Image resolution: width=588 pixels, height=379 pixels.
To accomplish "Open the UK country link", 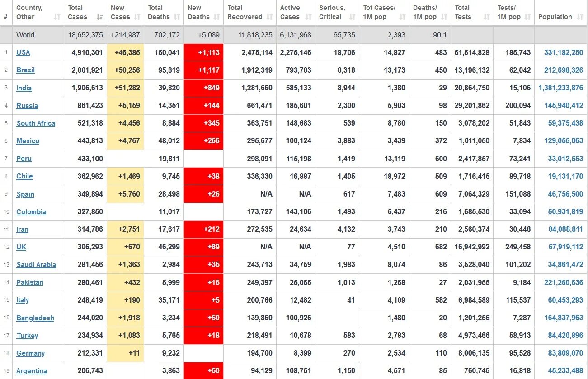I will coord(21,247).
